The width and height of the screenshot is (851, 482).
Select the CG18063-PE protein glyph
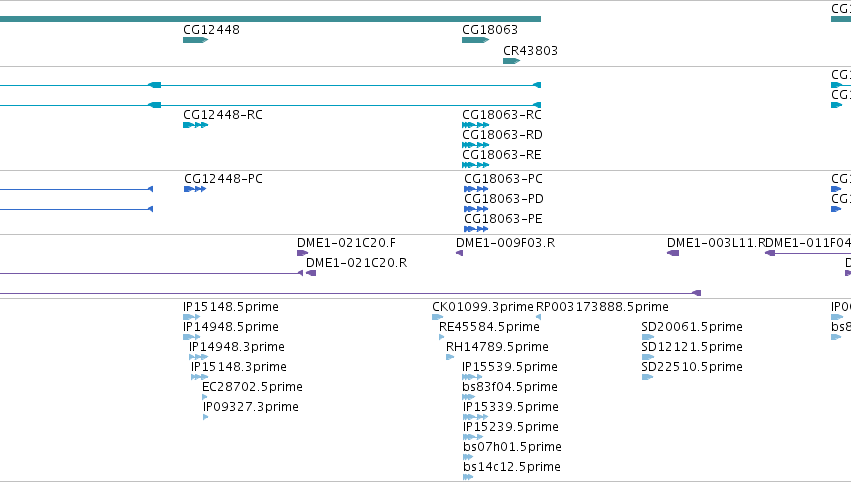click(476, 229)
